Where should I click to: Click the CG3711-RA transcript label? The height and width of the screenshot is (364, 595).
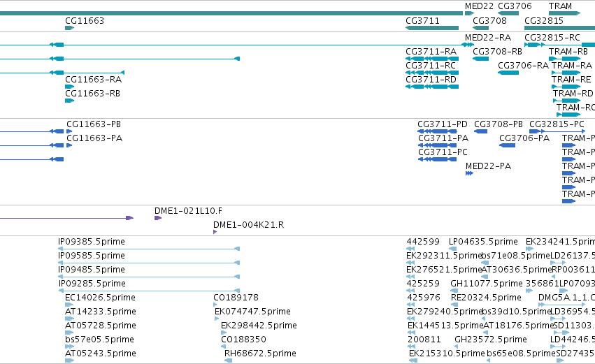[431, 52]
